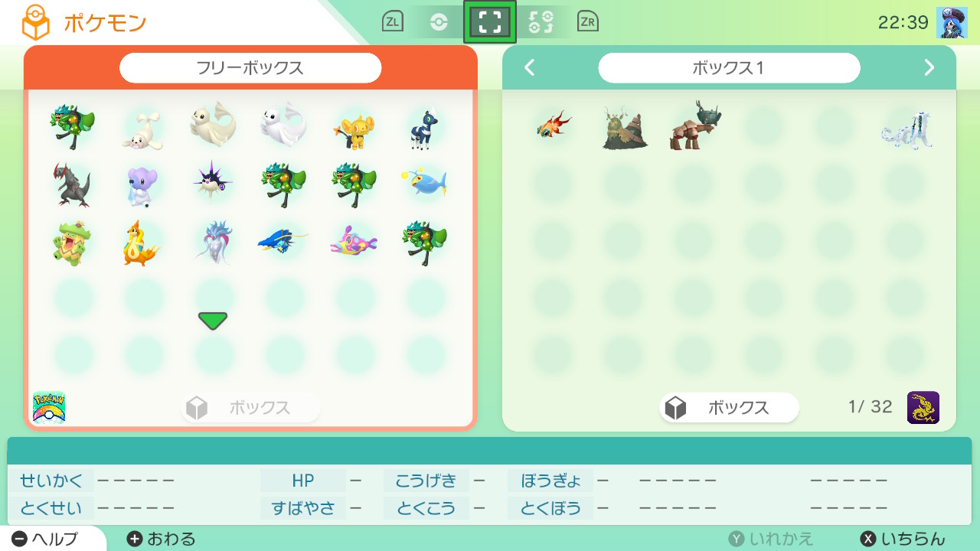Open the ボックス1 box name tab

tap(729, 67)
